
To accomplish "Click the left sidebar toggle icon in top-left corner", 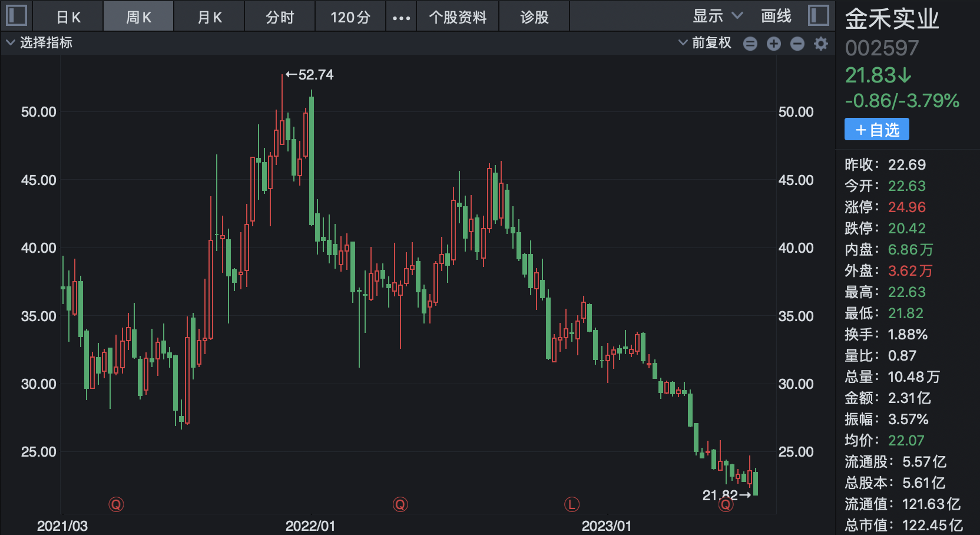I will pyautogui.click(x=16, y=15).
